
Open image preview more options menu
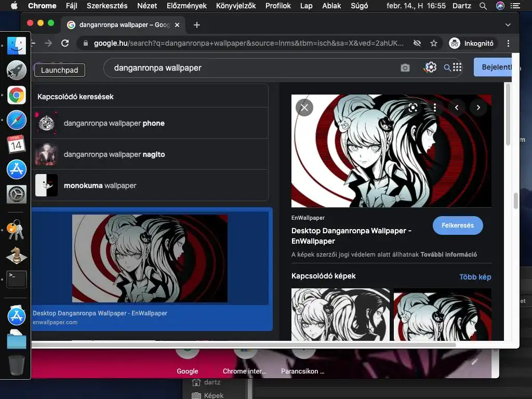tap(435, 108)
